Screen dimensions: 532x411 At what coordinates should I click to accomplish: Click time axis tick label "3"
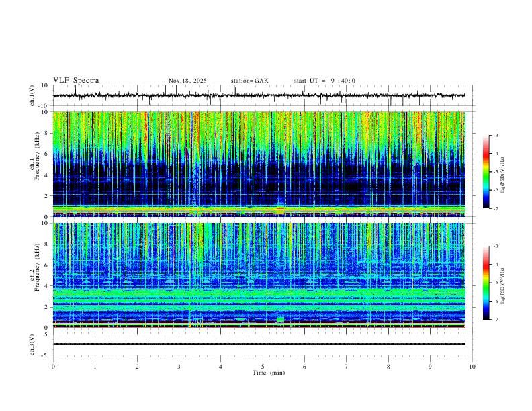pos(179,367)
